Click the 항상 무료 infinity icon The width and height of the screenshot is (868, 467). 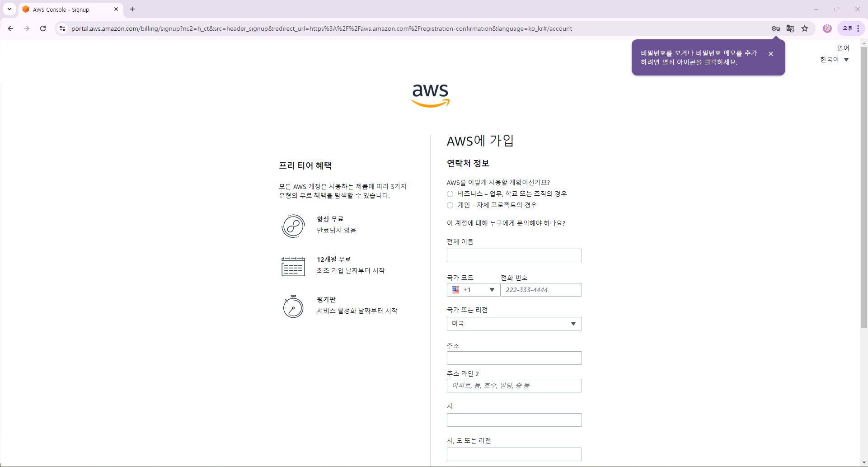pyautogui.click(x=293, y=226)
